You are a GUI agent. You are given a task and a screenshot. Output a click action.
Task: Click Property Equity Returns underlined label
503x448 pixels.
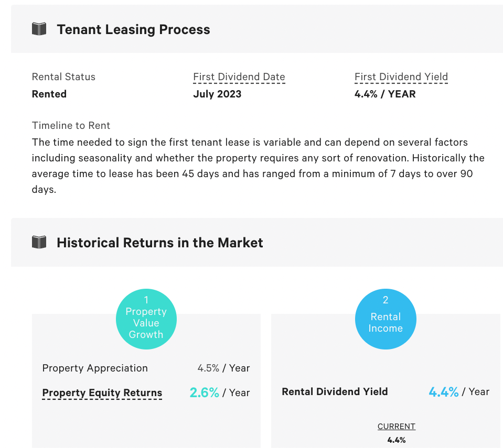pyautogui.click(x=102, y=392)
